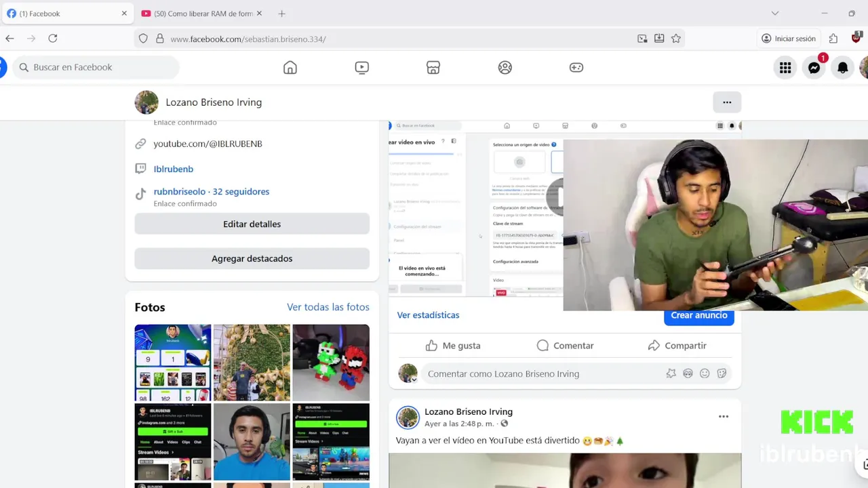Open Lozano Briseno Irving post author name

coord(469,411)
